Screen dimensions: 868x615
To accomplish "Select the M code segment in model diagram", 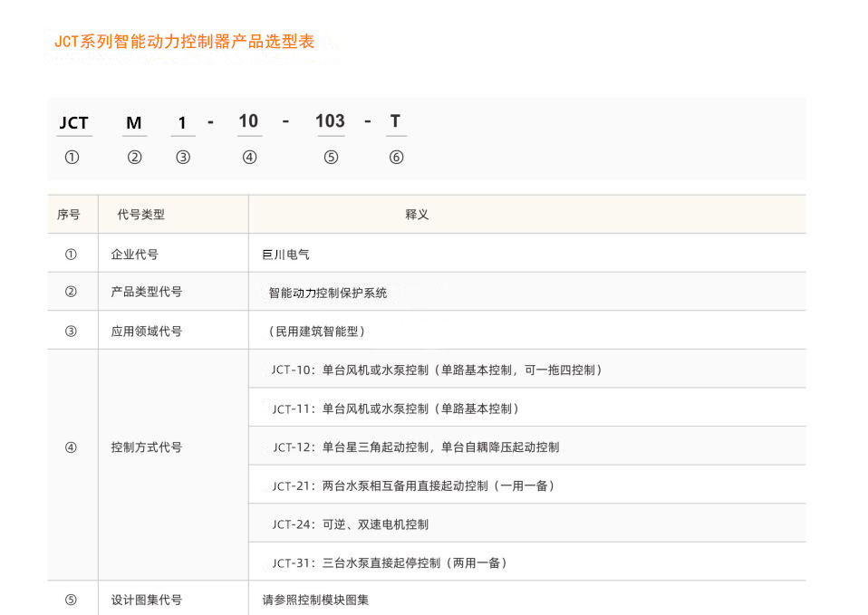I will (134, 123).
